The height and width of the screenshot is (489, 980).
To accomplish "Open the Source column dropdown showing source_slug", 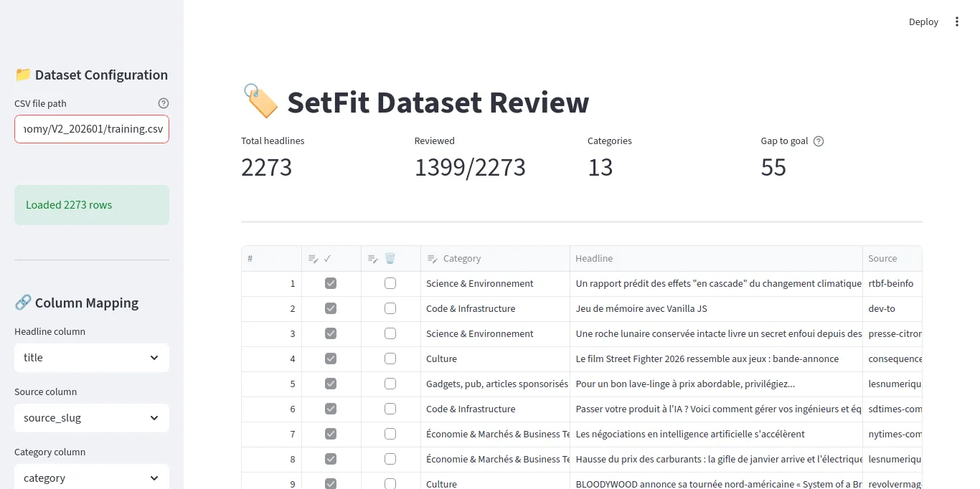I will 91,417.
